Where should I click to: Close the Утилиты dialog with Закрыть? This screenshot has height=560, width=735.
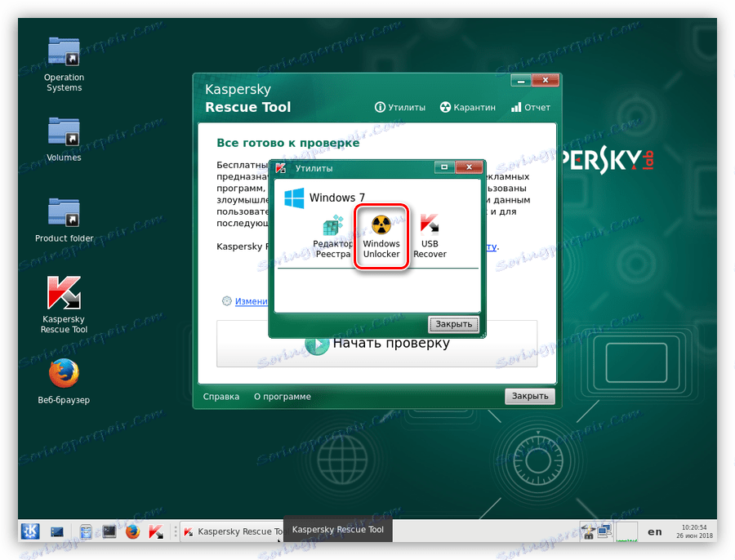tap(453, 324)
